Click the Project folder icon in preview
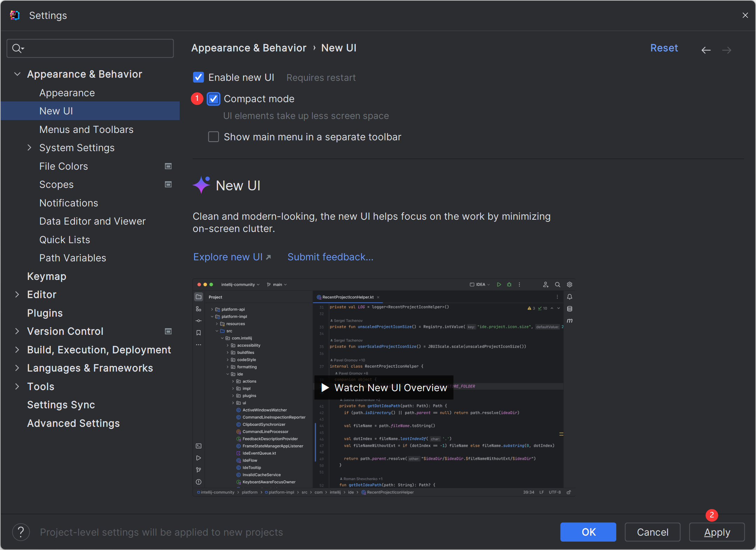 [x=199, y=297]
